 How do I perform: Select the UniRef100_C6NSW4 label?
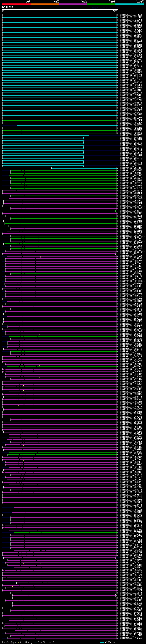131,336
